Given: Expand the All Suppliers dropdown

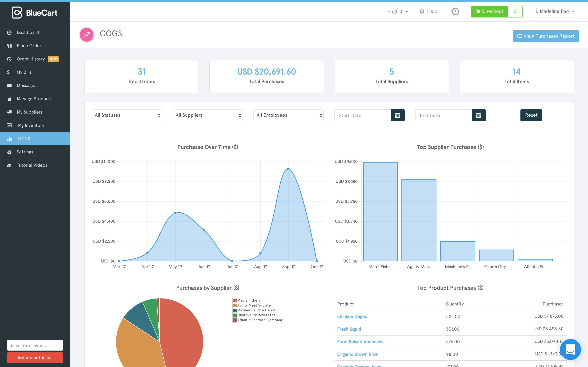Looking at the screenshot, I should 208,115.
